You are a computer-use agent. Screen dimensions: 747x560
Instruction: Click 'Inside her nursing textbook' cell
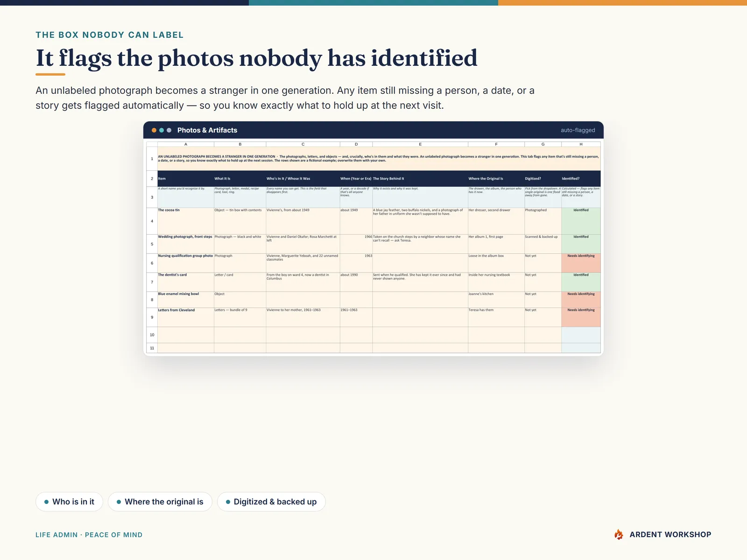click(496, 282)
